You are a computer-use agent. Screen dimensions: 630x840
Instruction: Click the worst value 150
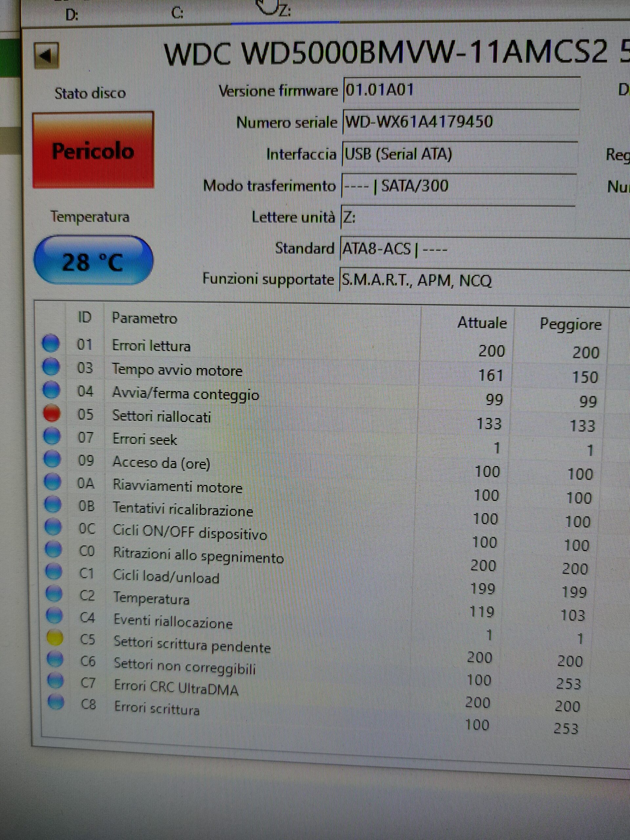pos(585,377)
